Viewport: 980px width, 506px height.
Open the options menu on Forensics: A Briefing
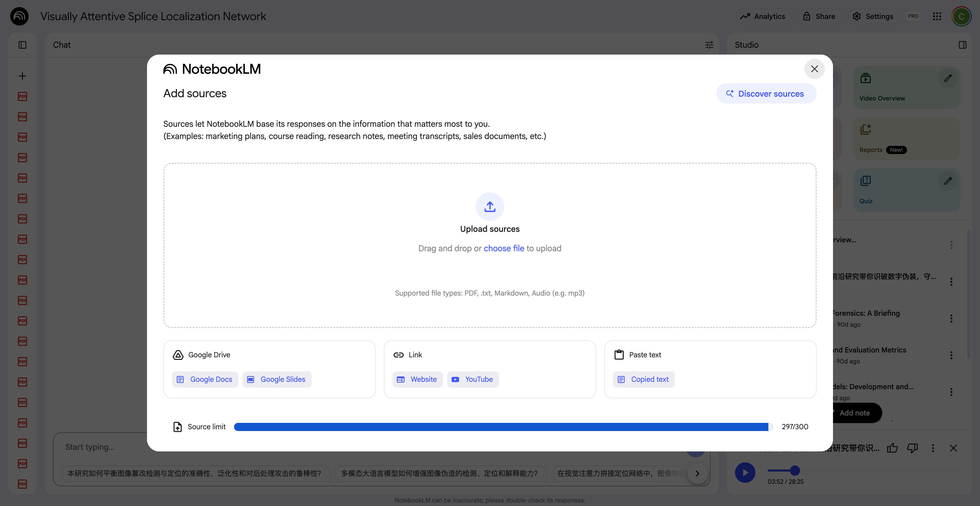pos(951,318)
